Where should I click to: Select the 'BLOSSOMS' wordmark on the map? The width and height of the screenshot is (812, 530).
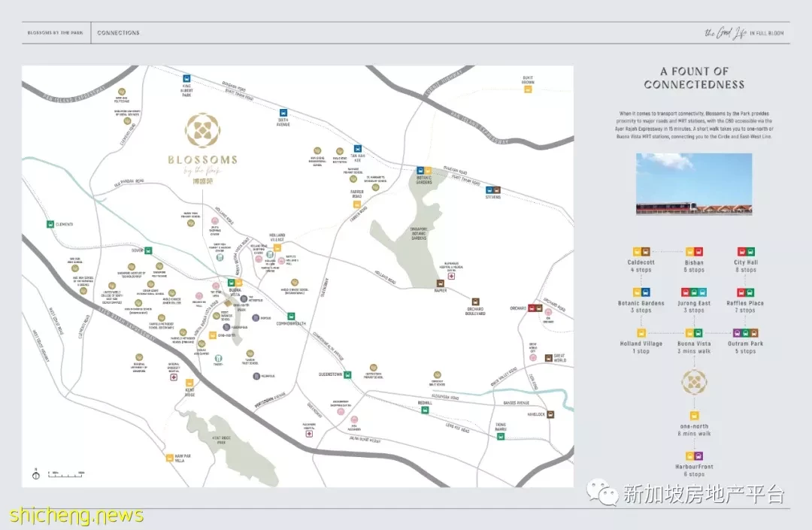[202, 159]
